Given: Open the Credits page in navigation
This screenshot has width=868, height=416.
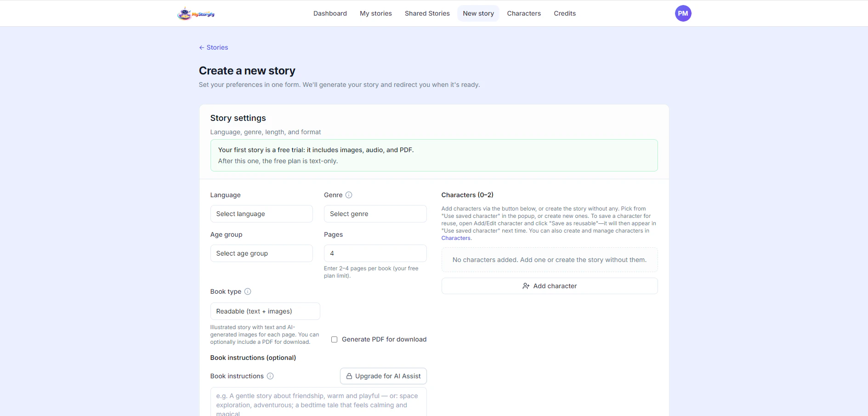Looking at the screenshot, I should [565, 13].
